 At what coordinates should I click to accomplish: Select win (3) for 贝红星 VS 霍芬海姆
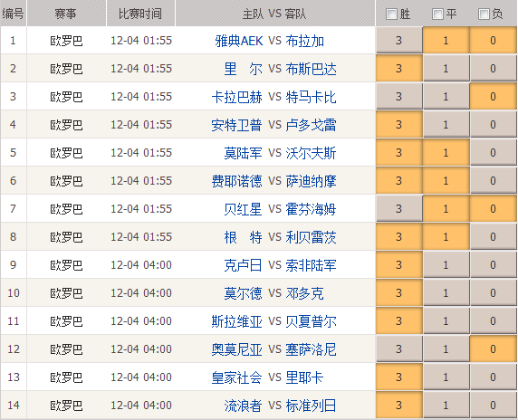pos(399,209)
